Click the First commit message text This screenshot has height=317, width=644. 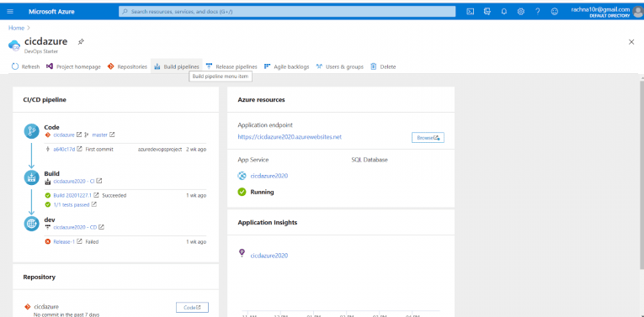(x=99, y=149)
